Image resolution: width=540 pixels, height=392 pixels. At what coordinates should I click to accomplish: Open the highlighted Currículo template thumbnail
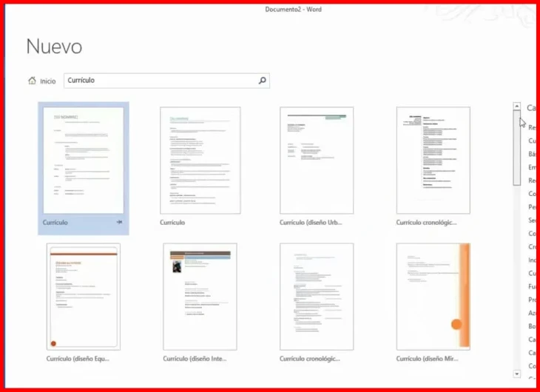tap(84, 160)
